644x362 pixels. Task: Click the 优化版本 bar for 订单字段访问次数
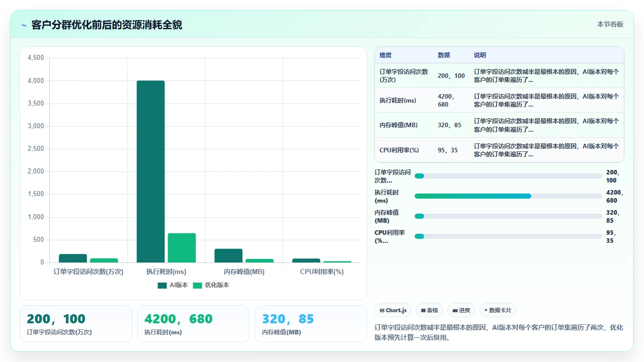pos(104,260)
